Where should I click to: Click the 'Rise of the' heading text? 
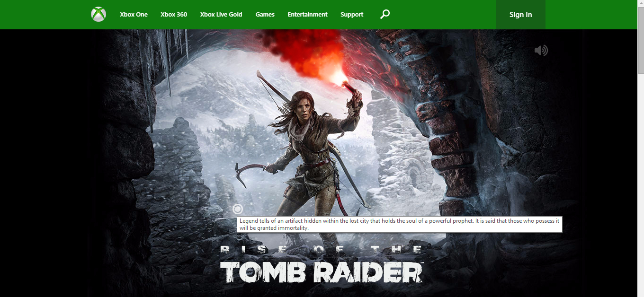pyautogui.click(x=321, y=250)
